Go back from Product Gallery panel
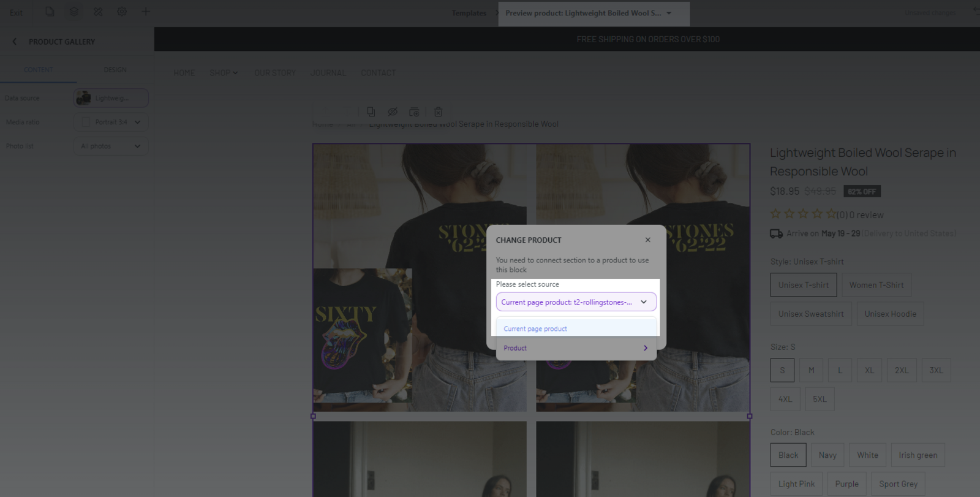The width and height of the screenshot is (980, 497). [x=15, y=42]
